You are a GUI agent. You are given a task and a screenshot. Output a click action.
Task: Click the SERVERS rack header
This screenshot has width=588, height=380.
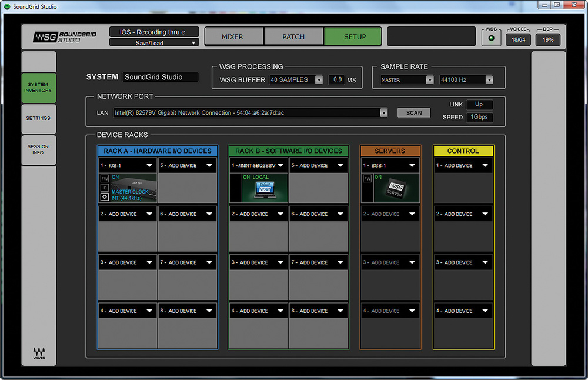pyautogui.click(x=390, y=151)
